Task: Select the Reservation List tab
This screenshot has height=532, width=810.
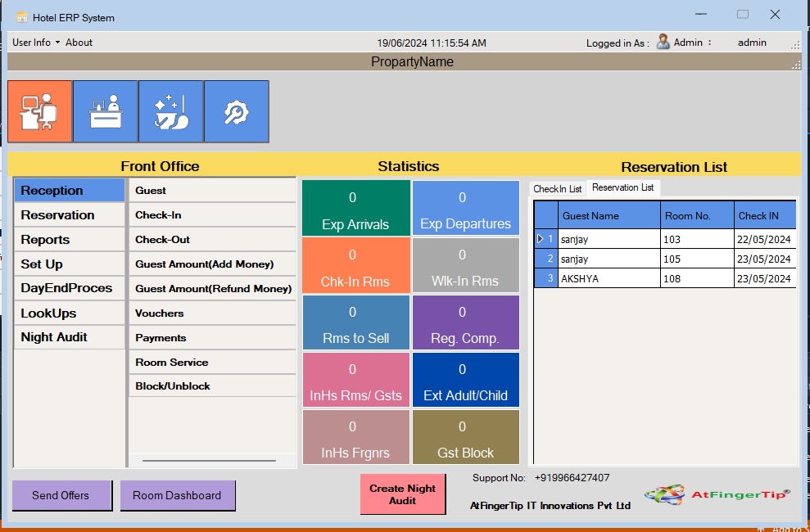Action: [622, 188]
